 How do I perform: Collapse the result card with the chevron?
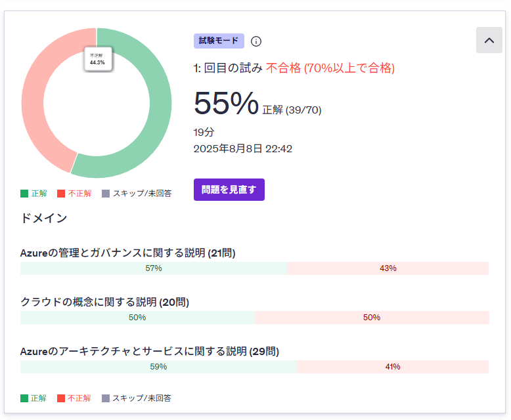pyautogui.click(x=489, y=41)
